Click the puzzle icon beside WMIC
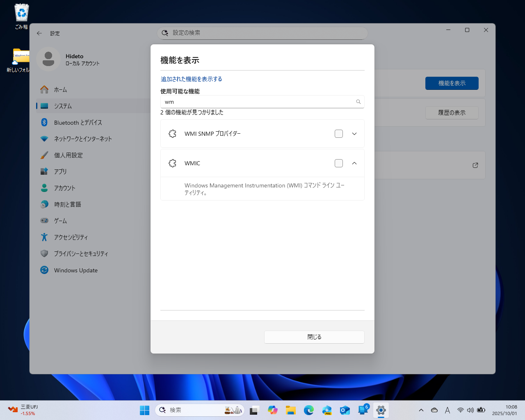The width and height of the screenshot is (525, 420). tap(173, 163)
